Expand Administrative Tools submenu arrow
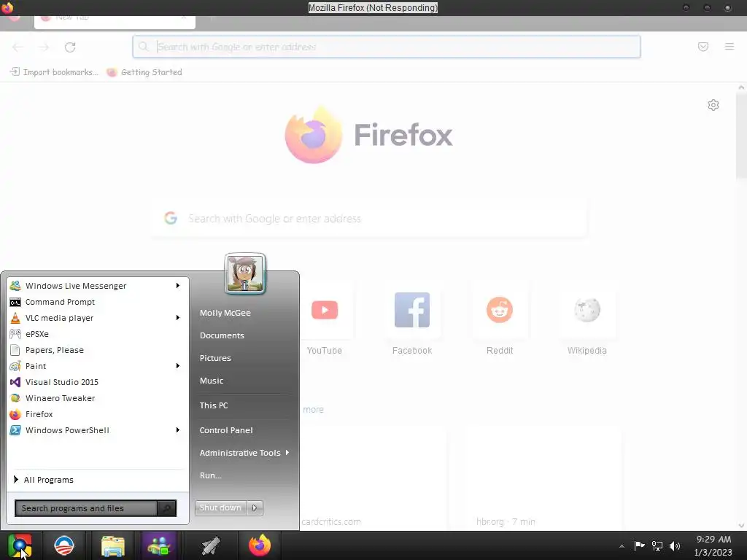 pyautogui.click(x=287, y=452)
